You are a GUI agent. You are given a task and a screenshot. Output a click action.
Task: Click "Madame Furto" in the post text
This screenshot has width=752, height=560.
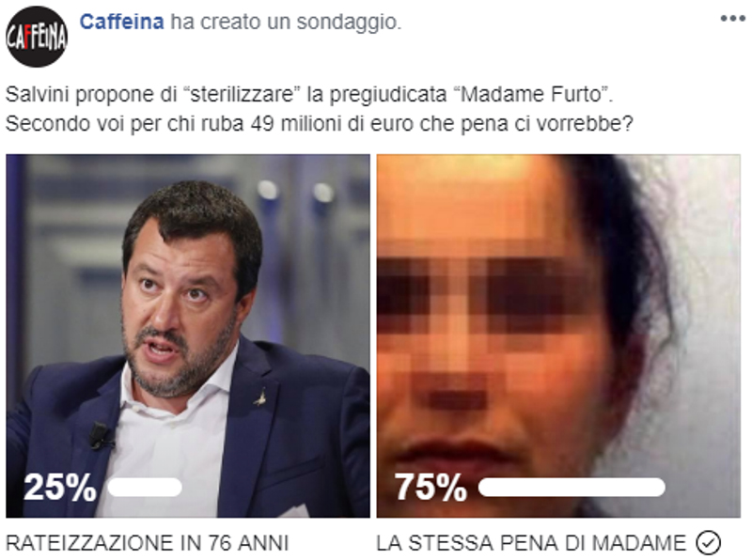[x=531, y=95]
